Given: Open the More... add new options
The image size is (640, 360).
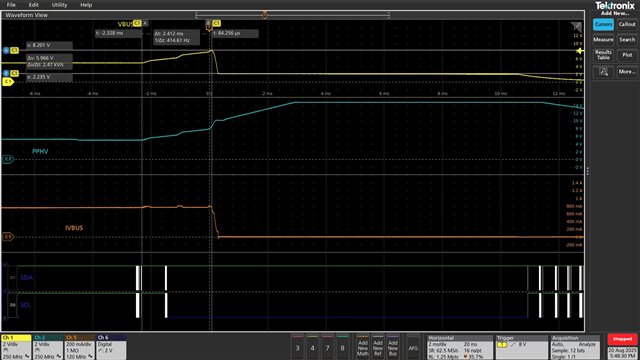Looking at the screenshot, I should tap(627, 72).
